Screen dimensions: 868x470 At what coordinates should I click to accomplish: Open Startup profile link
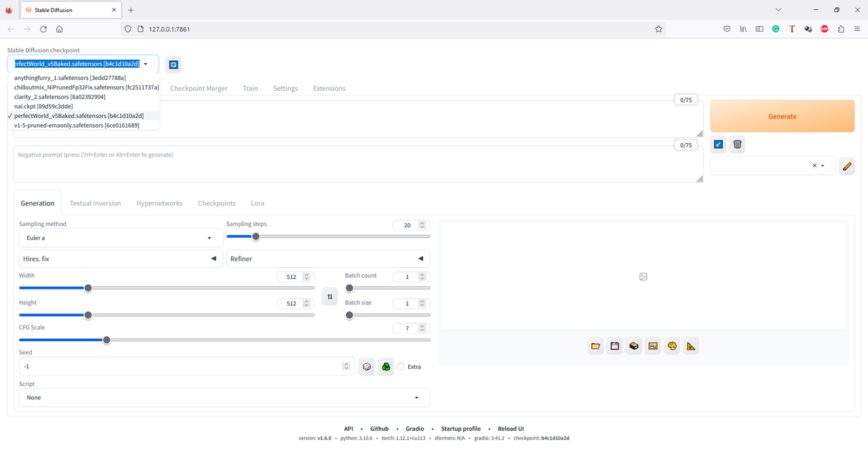tap(461, 429)
